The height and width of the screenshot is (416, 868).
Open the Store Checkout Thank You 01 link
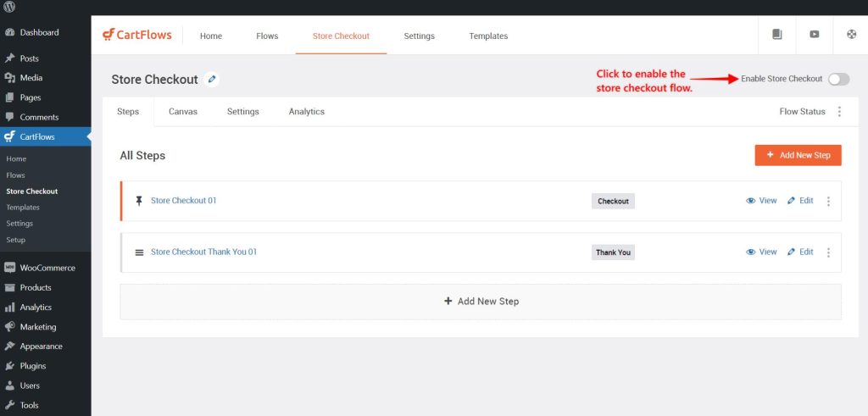pyautogui.click(x=203, y=252)
